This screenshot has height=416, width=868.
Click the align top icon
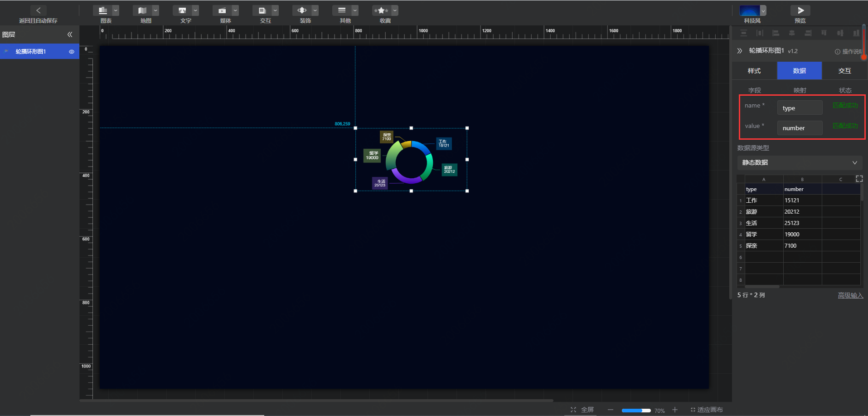[x=824, y=33]
